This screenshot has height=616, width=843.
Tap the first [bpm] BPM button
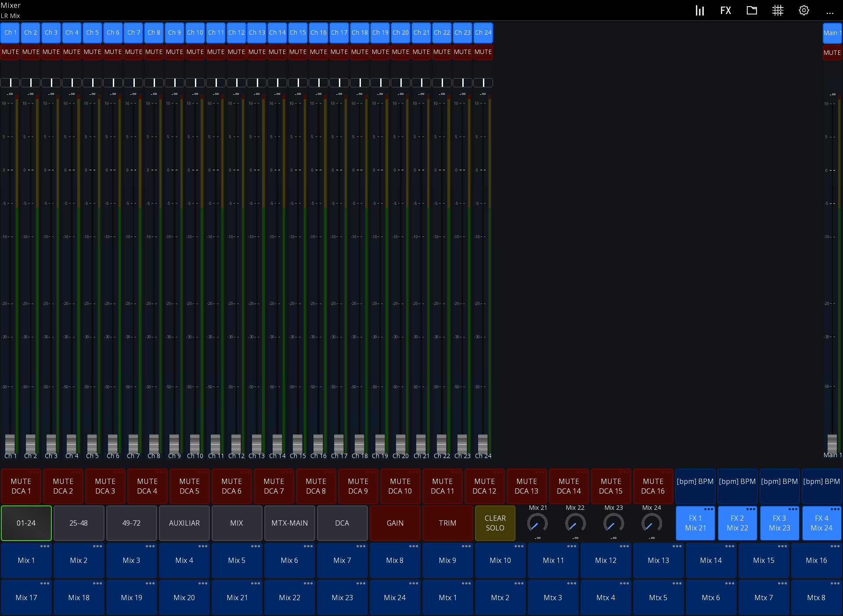click(695, 486)
